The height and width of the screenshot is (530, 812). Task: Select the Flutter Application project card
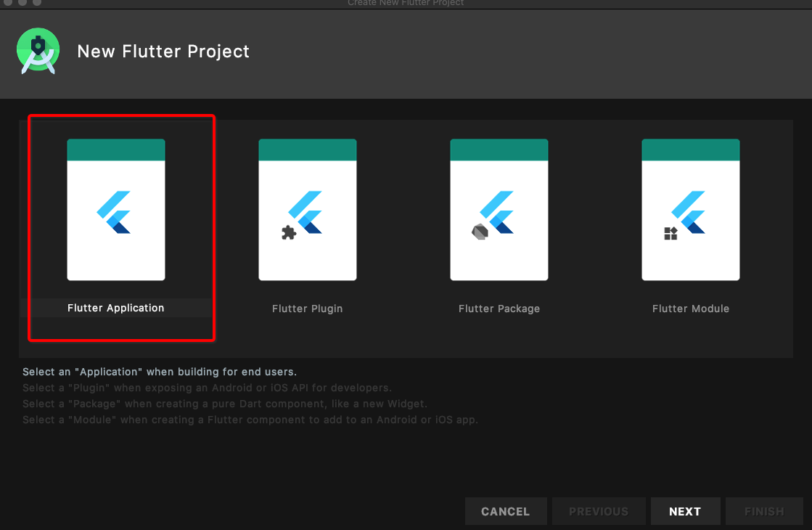(x=116, y=210)
